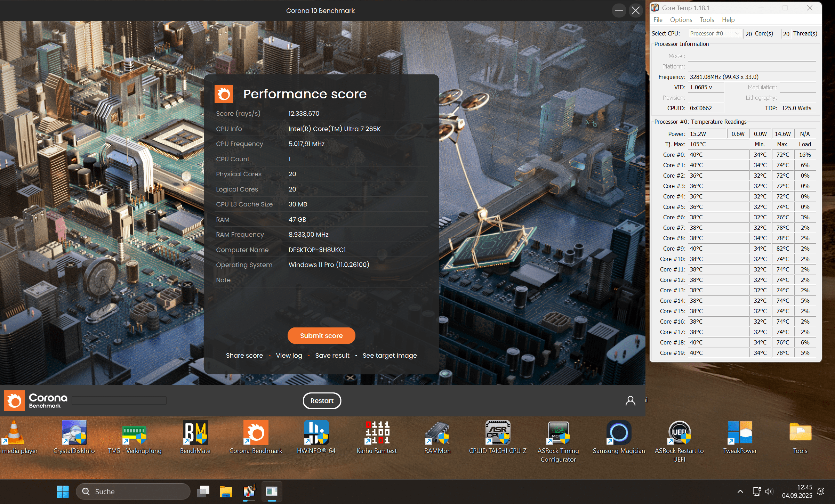Open CrystalDiskInfo desktop shortcut

(x=74, y=433)
